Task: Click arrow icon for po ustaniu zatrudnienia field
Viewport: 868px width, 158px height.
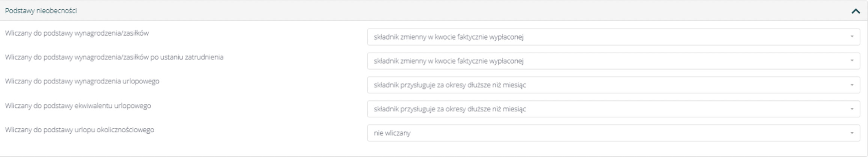Action: (852, 61)
